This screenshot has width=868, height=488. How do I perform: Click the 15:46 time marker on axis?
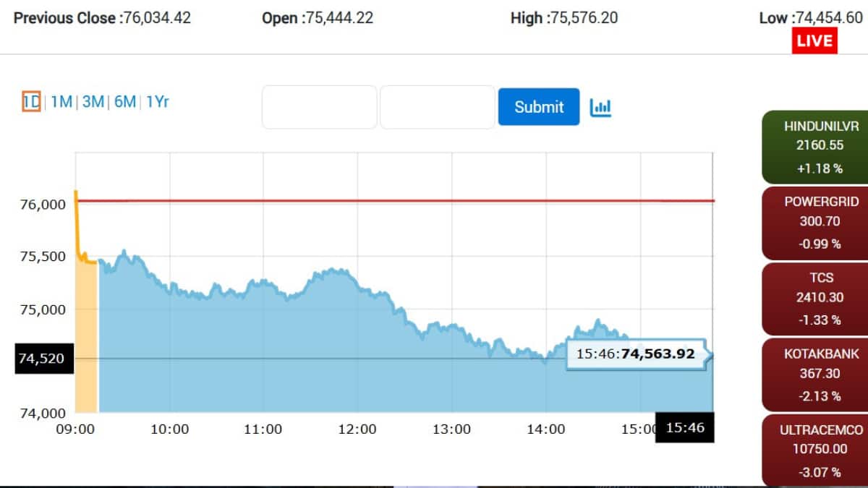[x=684, y=428]
